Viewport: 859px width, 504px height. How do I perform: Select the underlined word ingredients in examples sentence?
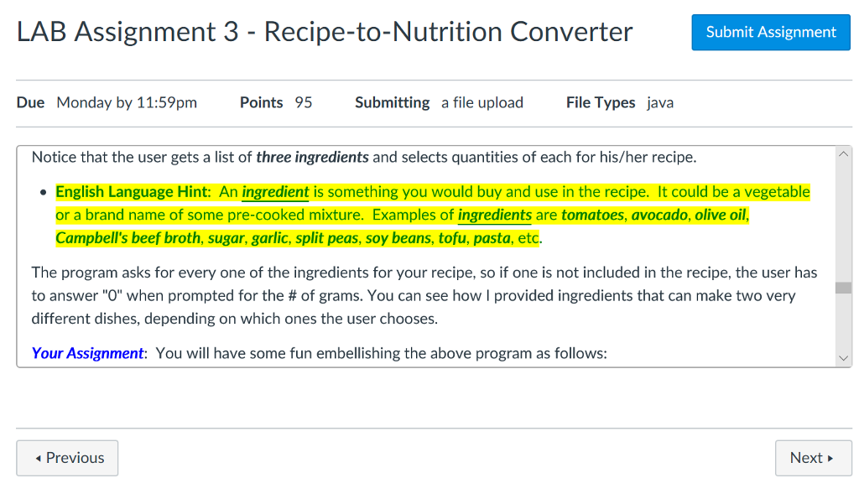[494, 215]
